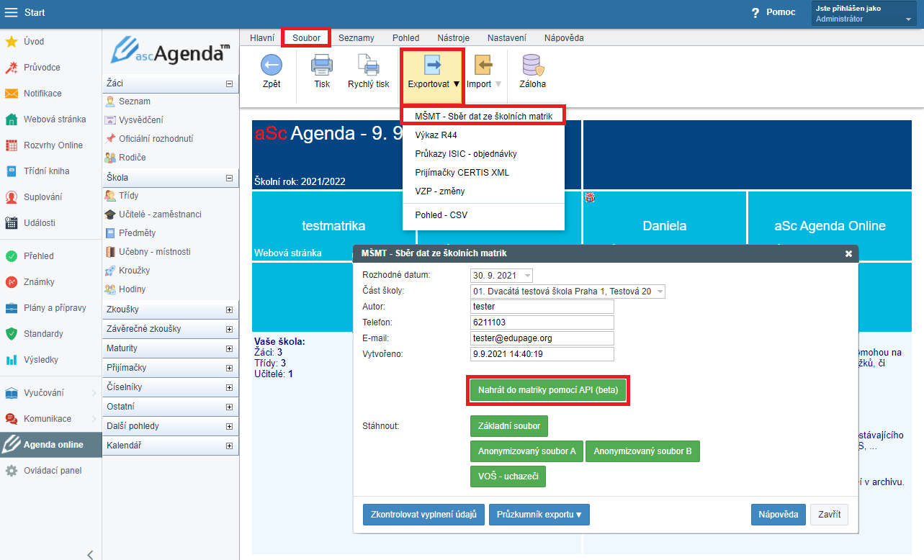Open Webová stránka house icon

pyautogui.click(x=12, y=119)
